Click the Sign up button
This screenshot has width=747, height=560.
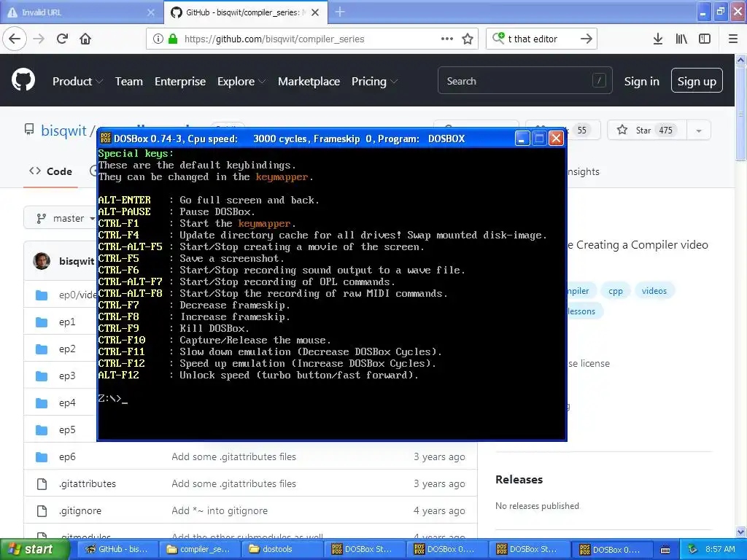[x=697, y=80]
